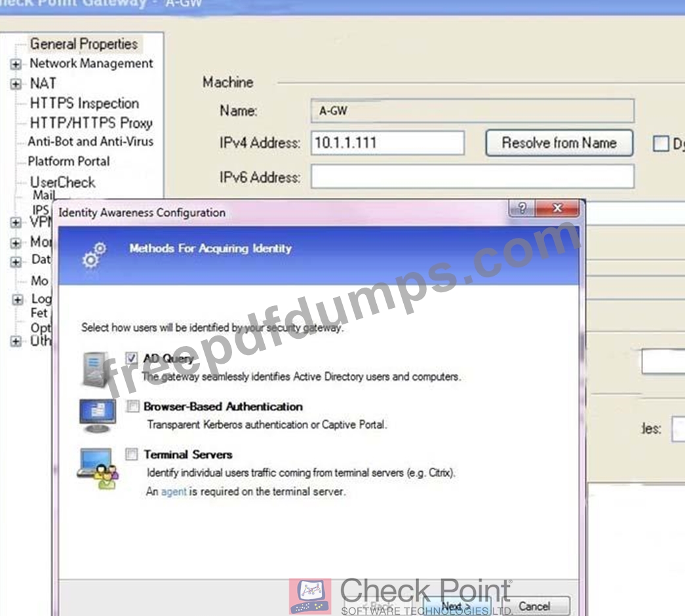Open the agent link for terminal servers
Screen dimensions: 685x616
(x=174, y=491)
